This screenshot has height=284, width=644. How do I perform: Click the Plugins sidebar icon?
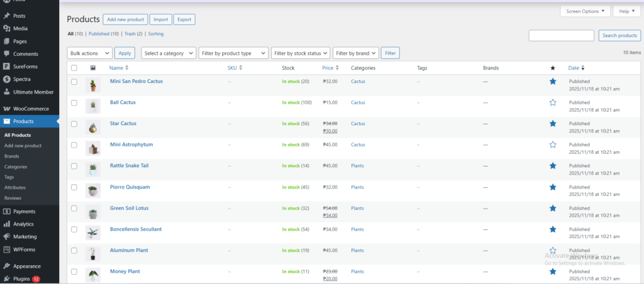point(6,278)
